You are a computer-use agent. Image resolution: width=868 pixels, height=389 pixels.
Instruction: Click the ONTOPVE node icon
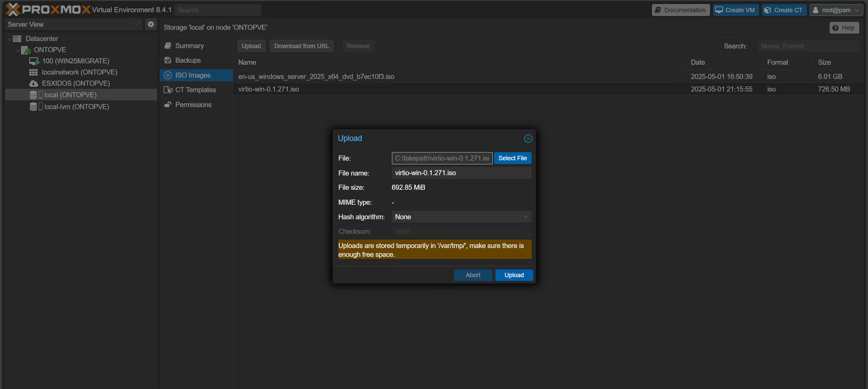click(x=26, y=50)
